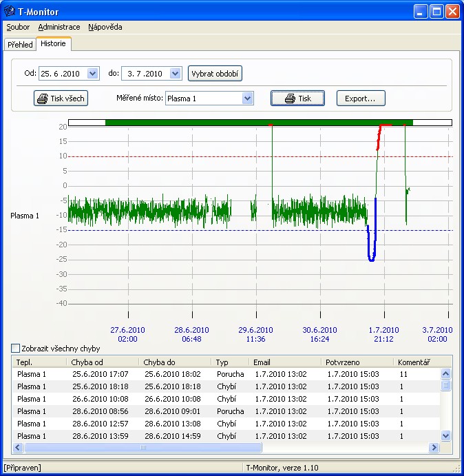Screen dimensions: 464x476
Task: Select row with Chyba od 25.6.2010 18:18
Action: [x=226, y=386]
